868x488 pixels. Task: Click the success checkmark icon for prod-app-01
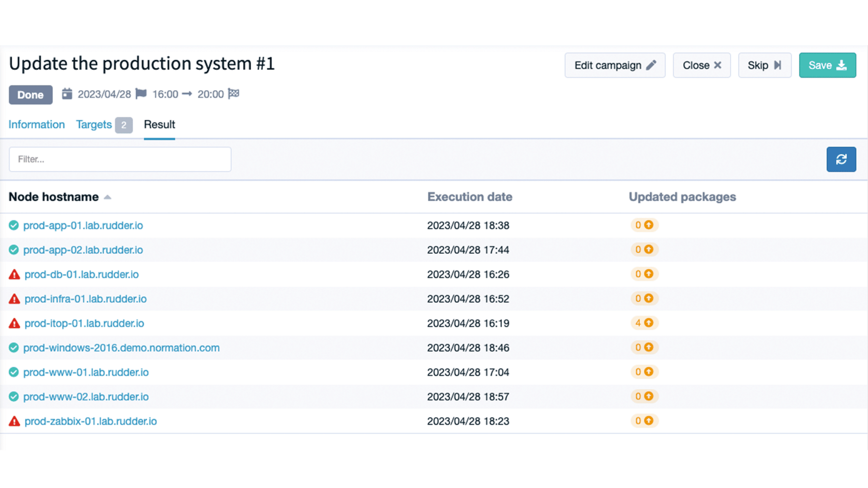pos(13,225)
